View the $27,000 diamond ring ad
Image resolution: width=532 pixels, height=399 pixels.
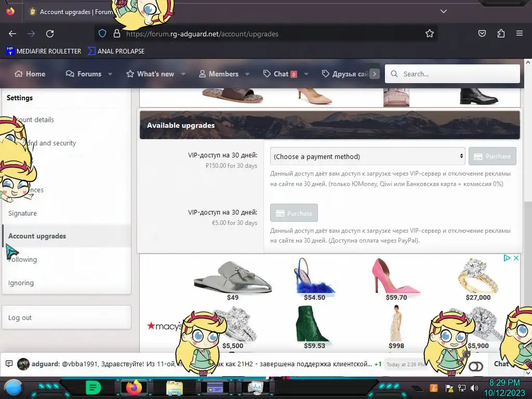pyautogui.click(x=478, y=280)
